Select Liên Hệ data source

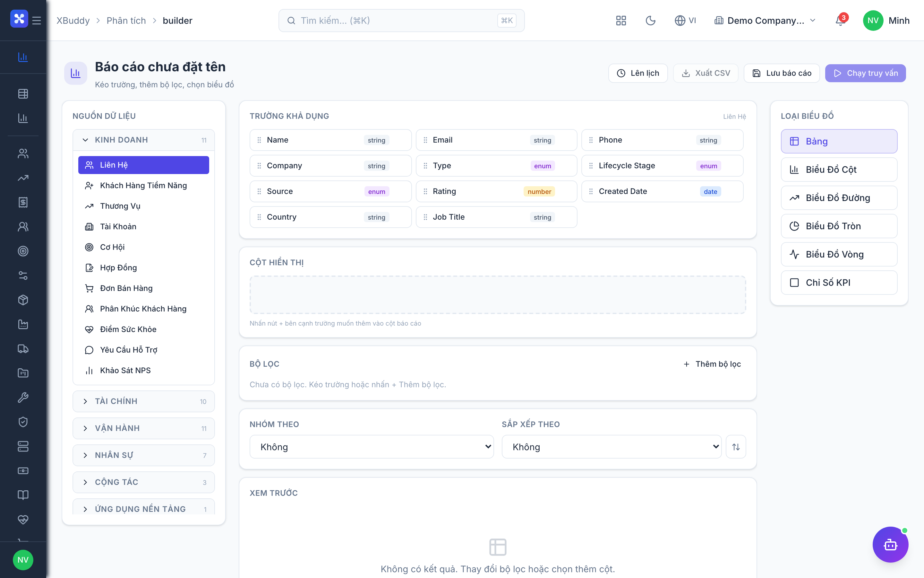point(143,165)
